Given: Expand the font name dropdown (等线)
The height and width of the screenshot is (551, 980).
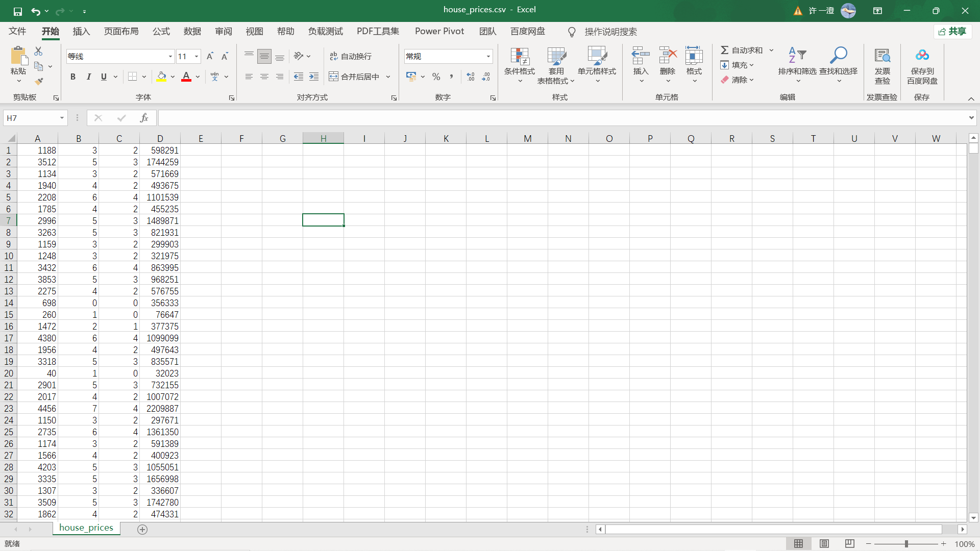Looking at the screenshot, I should [x=170, y=56].
